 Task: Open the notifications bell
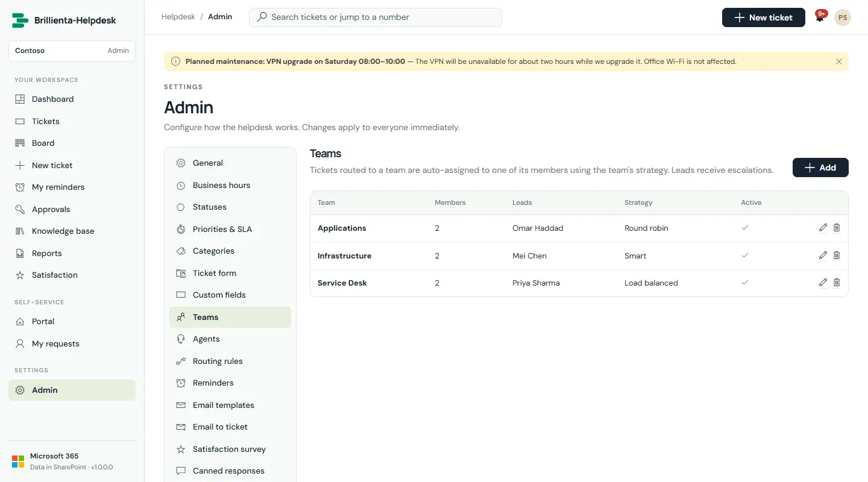pyautogui.click(x=820, y=17)
